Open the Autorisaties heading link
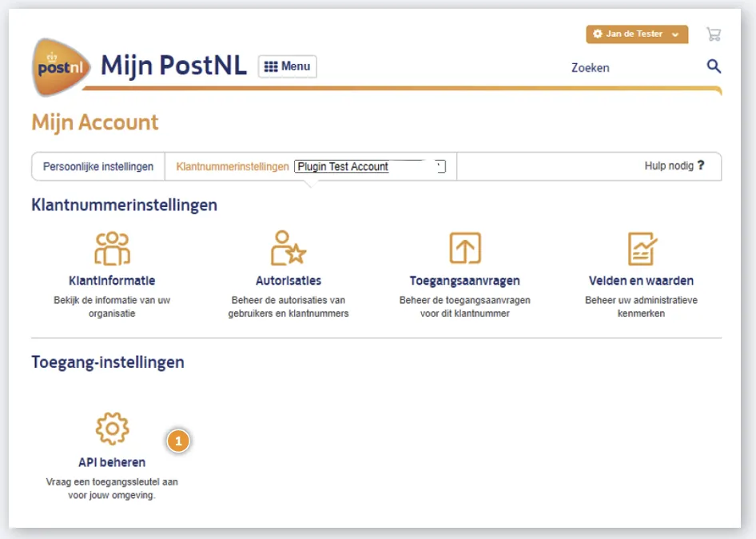This screenshot has height=539, width=756. pyautogui.click(x=288, y=281)
